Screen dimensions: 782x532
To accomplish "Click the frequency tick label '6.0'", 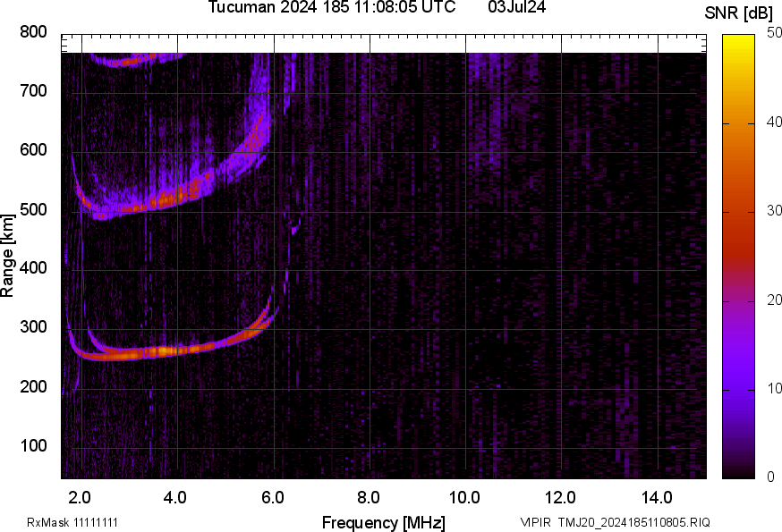I will coord(272,497).
